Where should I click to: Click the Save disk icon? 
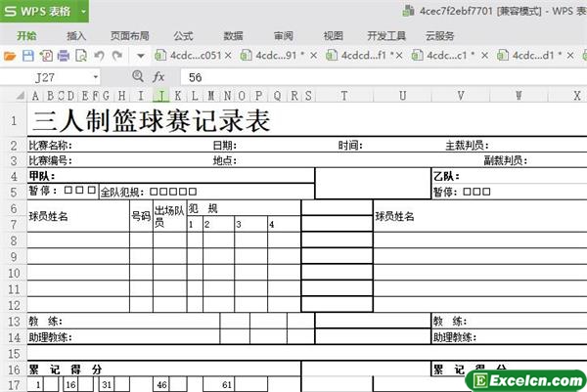28,56
